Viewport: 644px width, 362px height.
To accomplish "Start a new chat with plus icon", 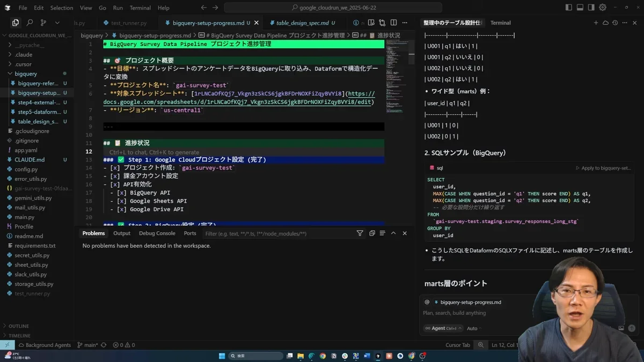I will coord(596,23).
